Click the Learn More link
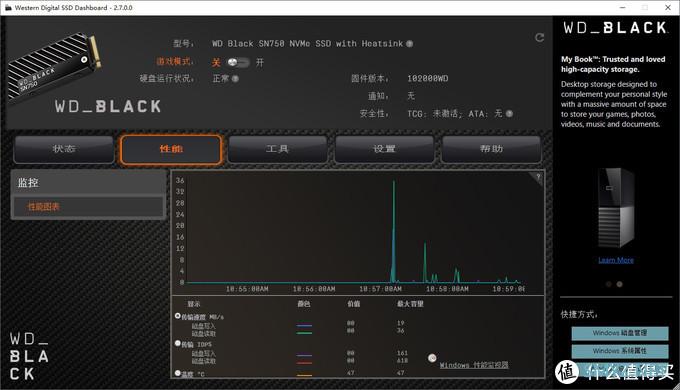680x390 pixels. pyautogui.click(x=616, y=260)
